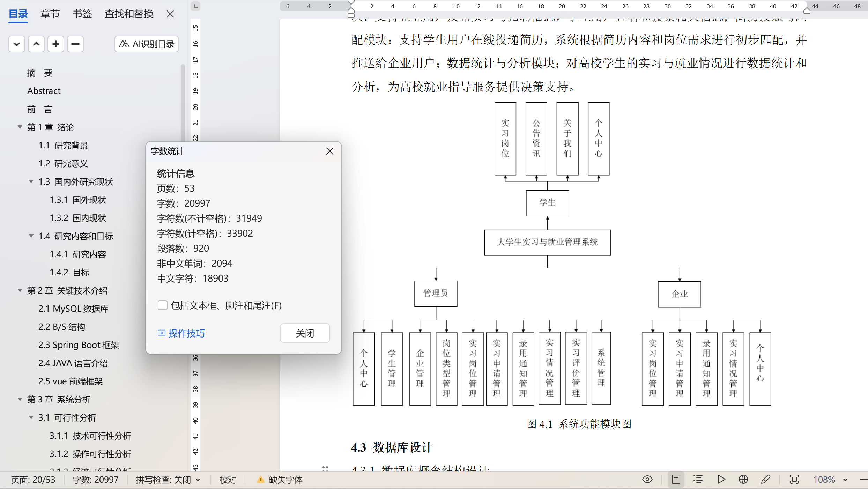The image size is (868, 489).
Task: Open the 查找和替换 tab
Action: 129,14
